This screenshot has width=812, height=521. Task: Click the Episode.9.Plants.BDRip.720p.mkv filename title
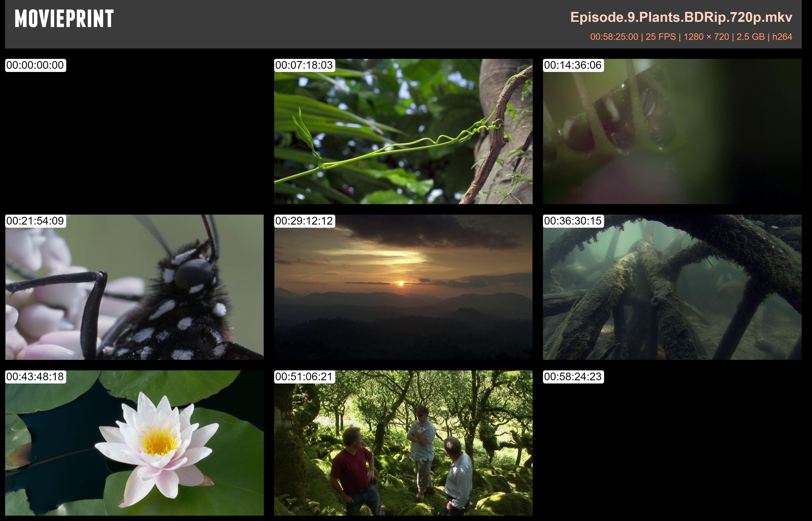click(681, 17)
